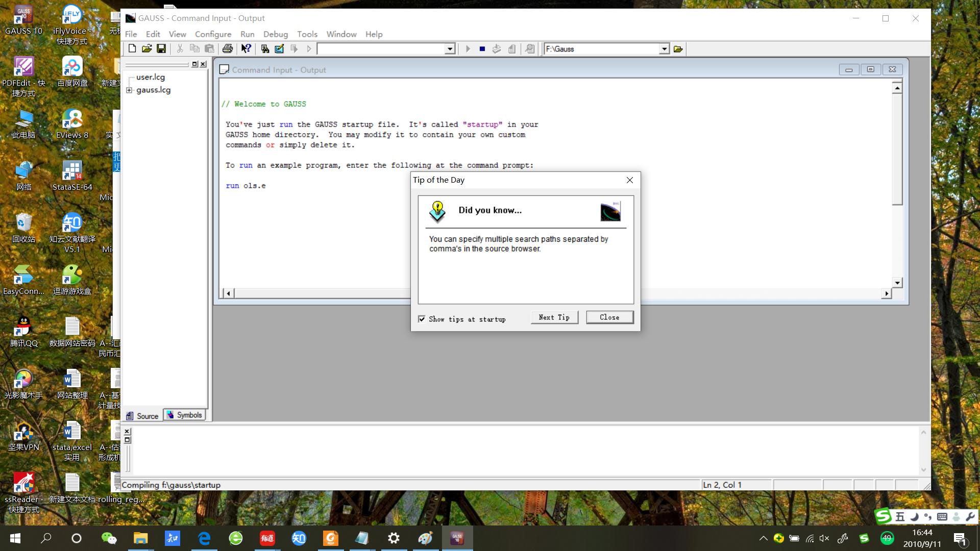The height and width of the screenshot is (551, 980).
Task: Click the Open file icon in toolbar
Action: tap(146, 48)
